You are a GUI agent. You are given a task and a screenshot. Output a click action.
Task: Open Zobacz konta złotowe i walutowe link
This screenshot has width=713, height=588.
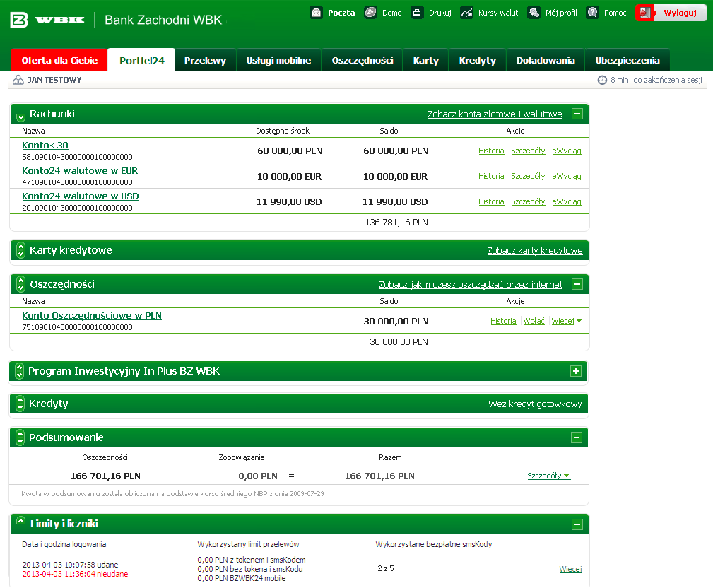[495, 114]
